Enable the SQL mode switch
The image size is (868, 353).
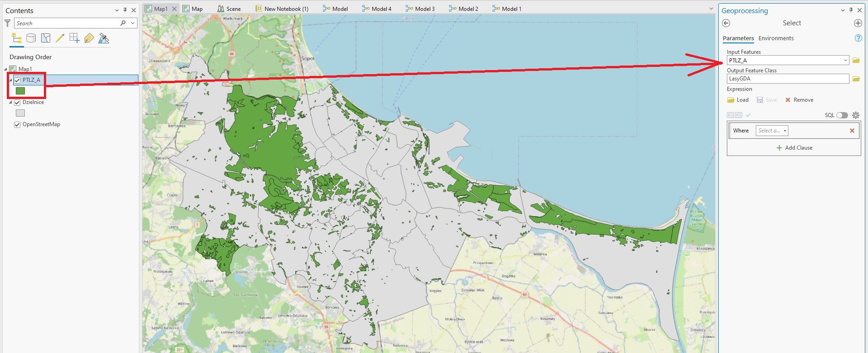point(842,115)
